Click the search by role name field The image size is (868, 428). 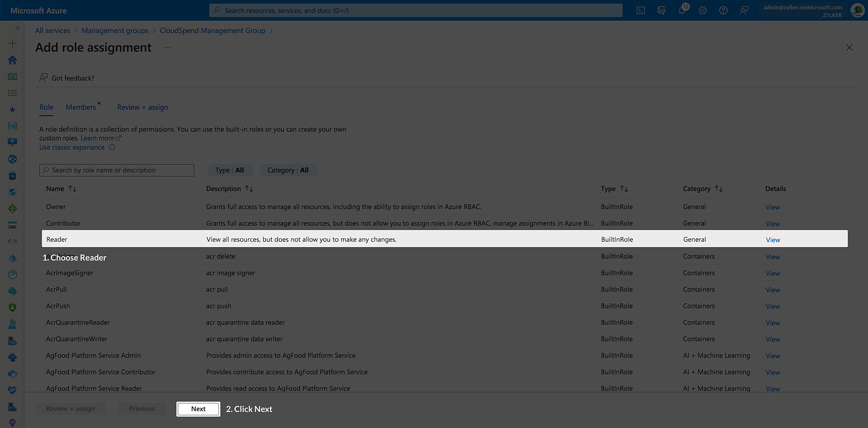point(116,170)
